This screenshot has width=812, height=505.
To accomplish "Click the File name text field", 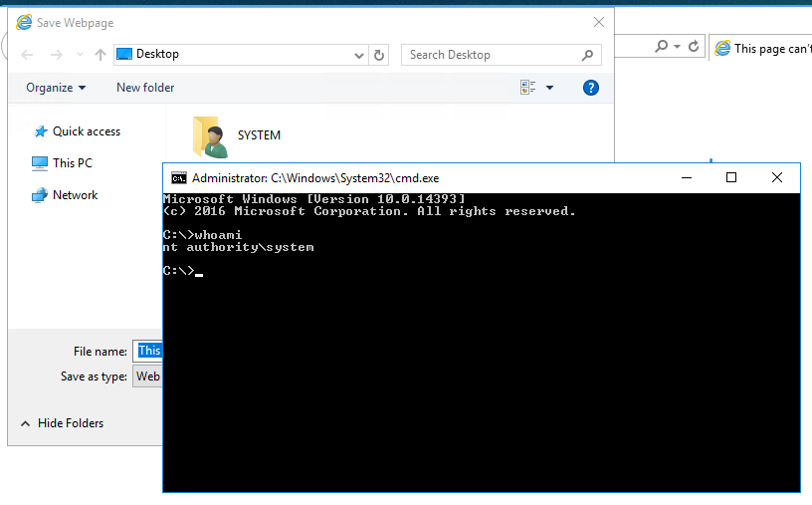I will pos(148,351).
